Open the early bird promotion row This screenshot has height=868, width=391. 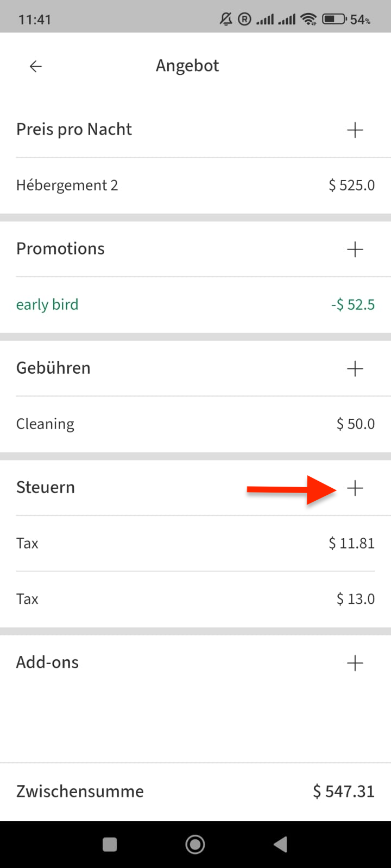tap(195, 305)
